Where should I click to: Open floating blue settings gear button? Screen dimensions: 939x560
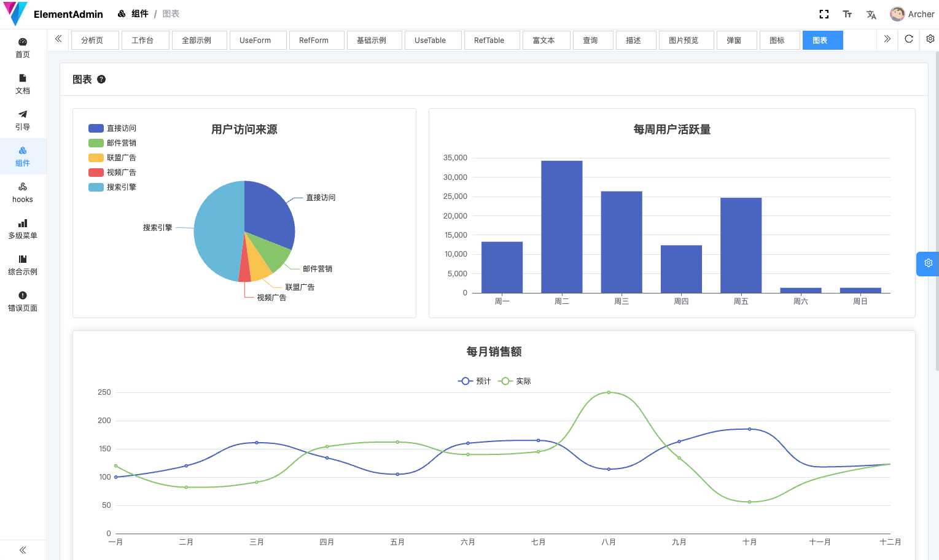928,263
